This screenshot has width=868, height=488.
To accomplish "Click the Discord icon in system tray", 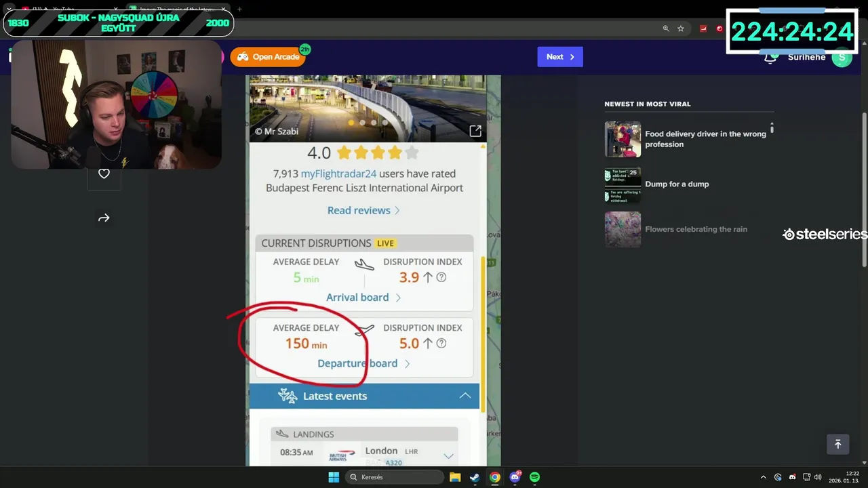I will point(792,477).
